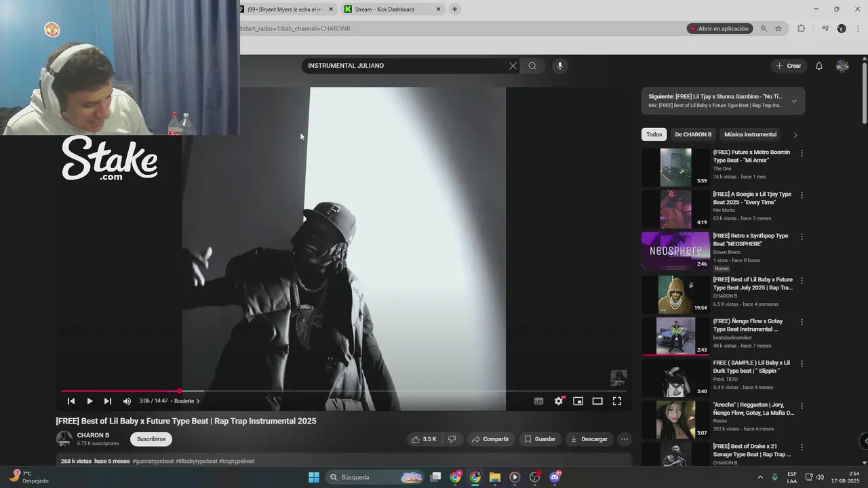The image size is (868, 488).
Task: Click the YouTube search magnifier button
Action: pos(532,66)
